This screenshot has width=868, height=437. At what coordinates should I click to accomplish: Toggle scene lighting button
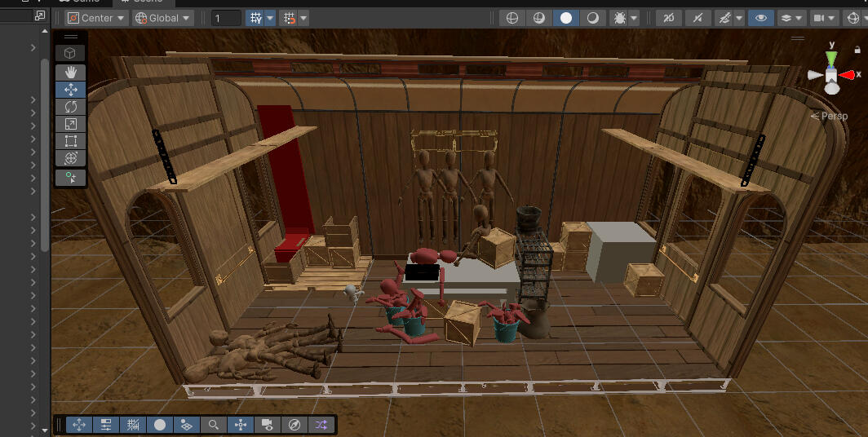point(696,18)
